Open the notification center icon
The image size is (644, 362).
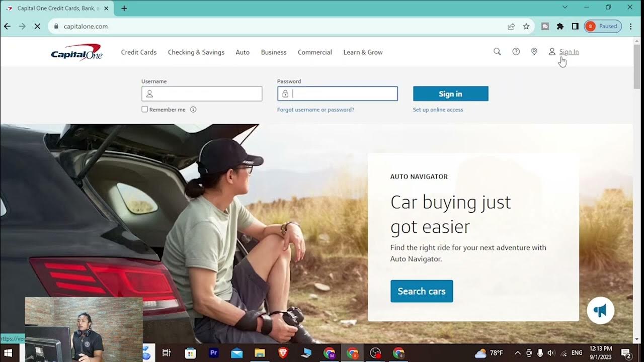(626, 353)
